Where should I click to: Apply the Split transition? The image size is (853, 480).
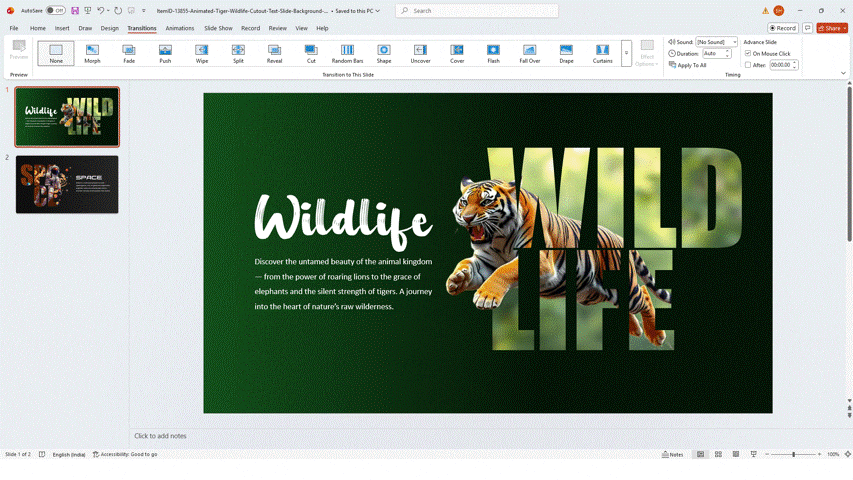point(238,53)
